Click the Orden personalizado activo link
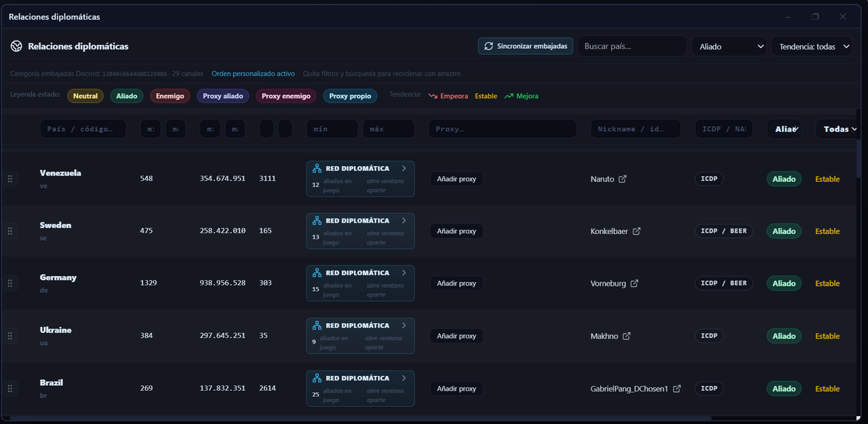 click(253, 73)
